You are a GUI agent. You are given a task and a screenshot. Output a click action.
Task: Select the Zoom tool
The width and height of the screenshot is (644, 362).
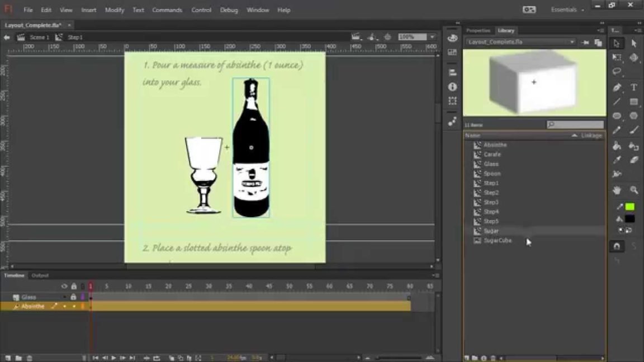[635, 190]
